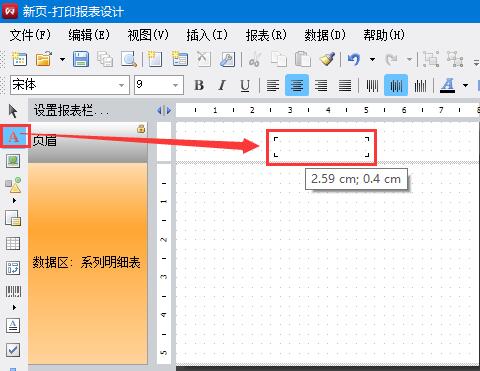Choose the picture insert tool
The height and width of the screenshot is (371, 480).
pyautogui.click(x=13, y=161)
